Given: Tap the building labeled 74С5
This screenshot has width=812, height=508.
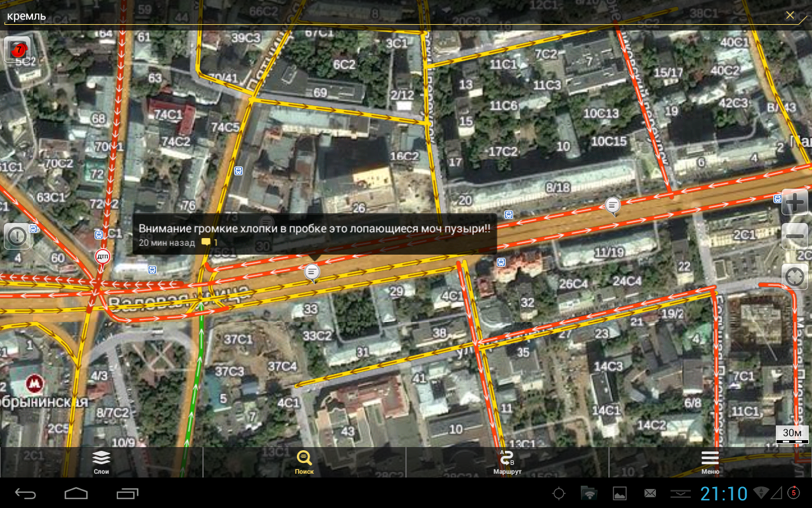Looking at the screenshot, I should 226,127.
